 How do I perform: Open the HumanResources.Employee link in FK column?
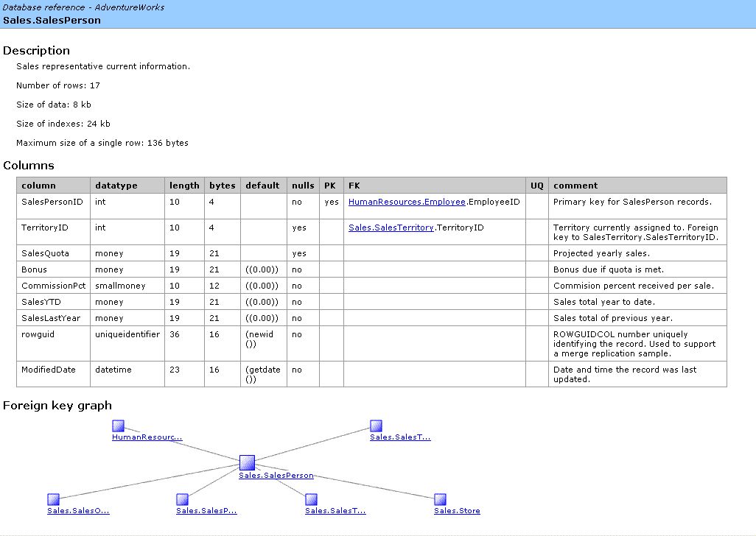click(407, 202)
